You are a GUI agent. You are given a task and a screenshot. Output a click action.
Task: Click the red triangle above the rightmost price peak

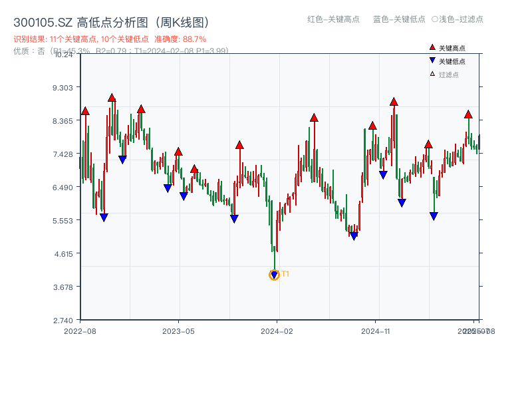(468, 114)
